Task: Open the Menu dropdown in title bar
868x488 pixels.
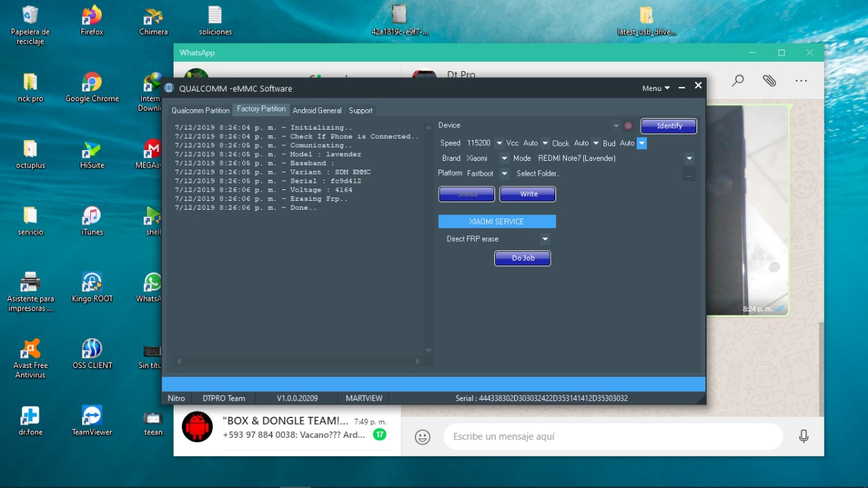Action: [656, 88]
